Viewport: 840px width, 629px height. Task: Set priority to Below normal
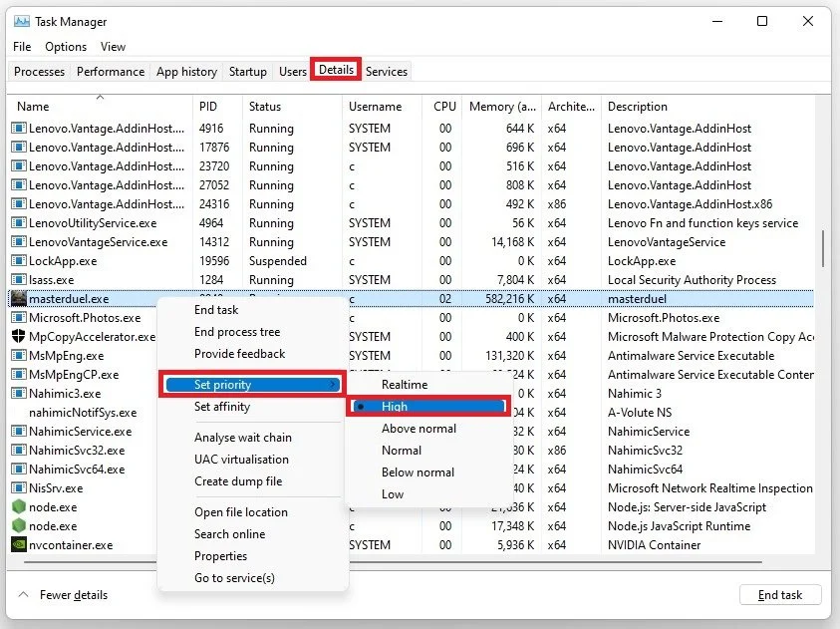pos(418,472)
